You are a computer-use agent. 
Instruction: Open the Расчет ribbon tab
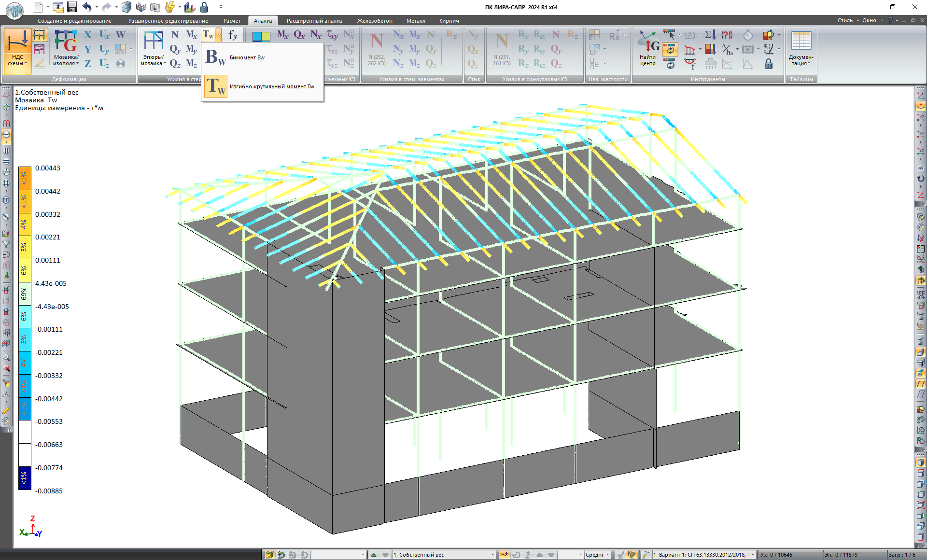[x=232, y=21]
